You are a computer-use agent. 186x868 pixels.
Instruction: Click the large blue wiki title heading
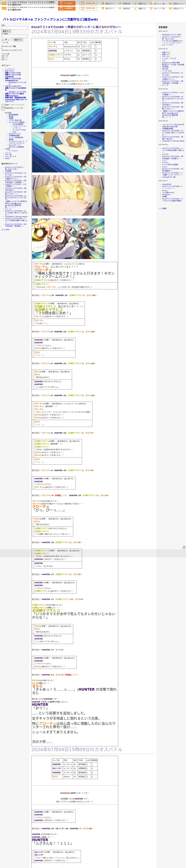tap(50, 20)
